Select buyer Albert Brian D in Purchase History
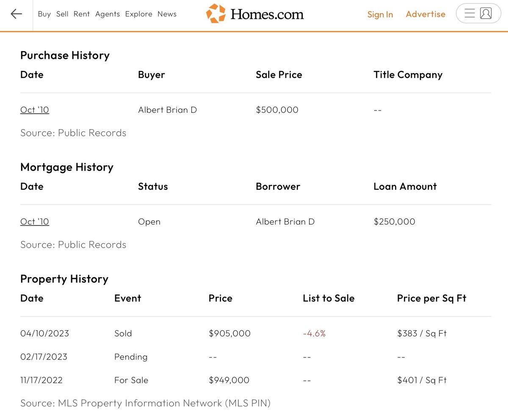The width and height of the screenshot is (508, 420). 168,110
